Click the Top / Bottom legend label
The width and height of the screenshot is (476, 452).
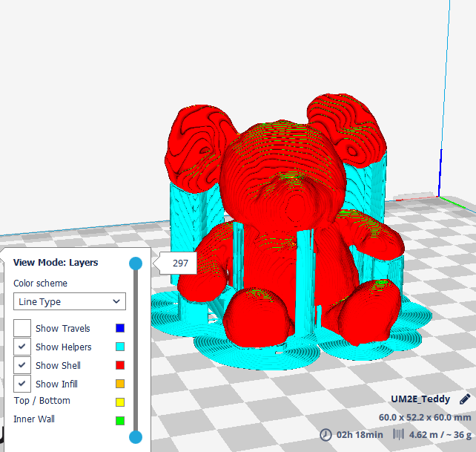(42, 401)
